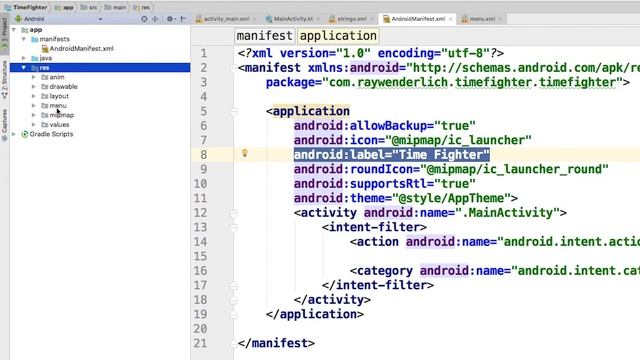Screen dimensions: 640x360
Task: Fold the intent-filter tag at line 13
Action: [x=233, y=227]
